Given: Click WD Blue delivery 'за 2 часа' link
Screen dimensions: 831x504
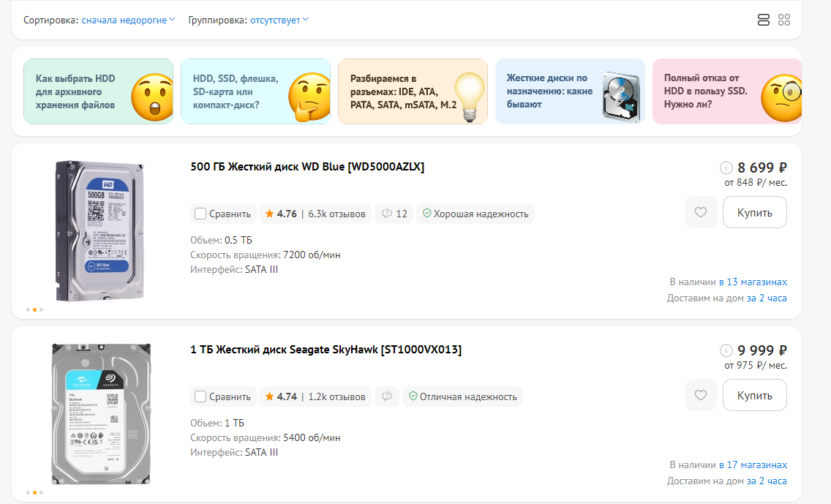Looking at the screenshot, I should coord(767,298).
